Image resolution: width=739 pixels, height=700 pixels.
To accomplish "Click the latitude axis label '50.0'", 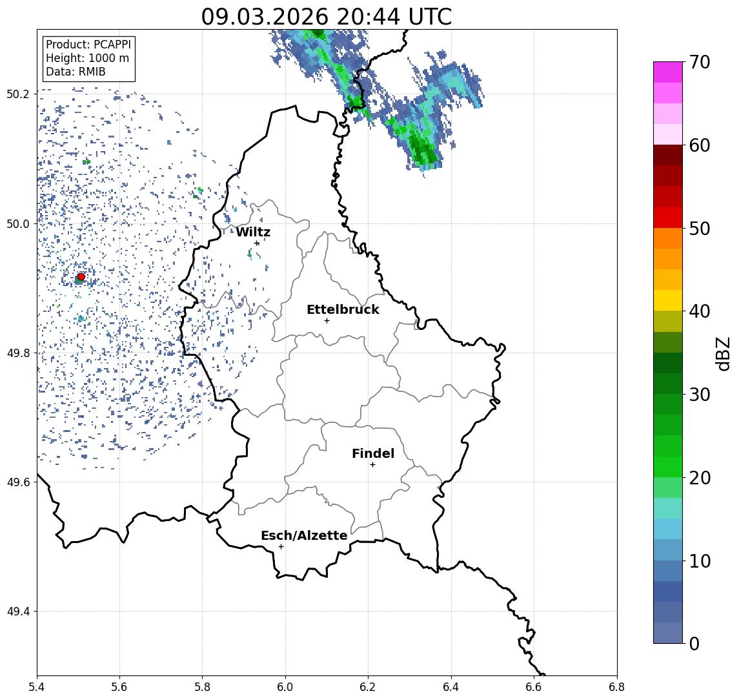I will pyautogui.click(x=17, y=223).
